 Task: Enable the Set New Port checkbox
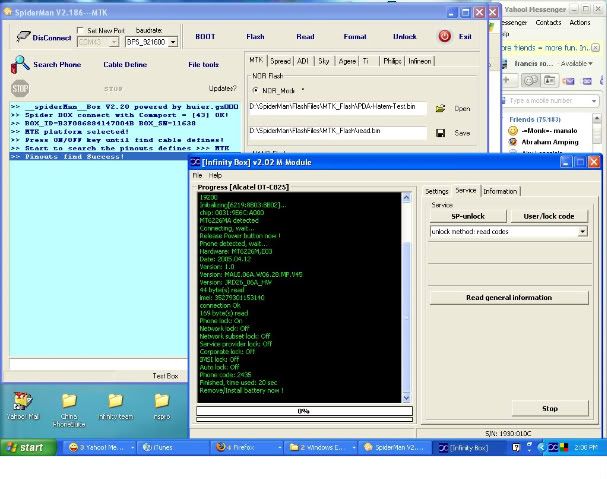pos(78,31)
